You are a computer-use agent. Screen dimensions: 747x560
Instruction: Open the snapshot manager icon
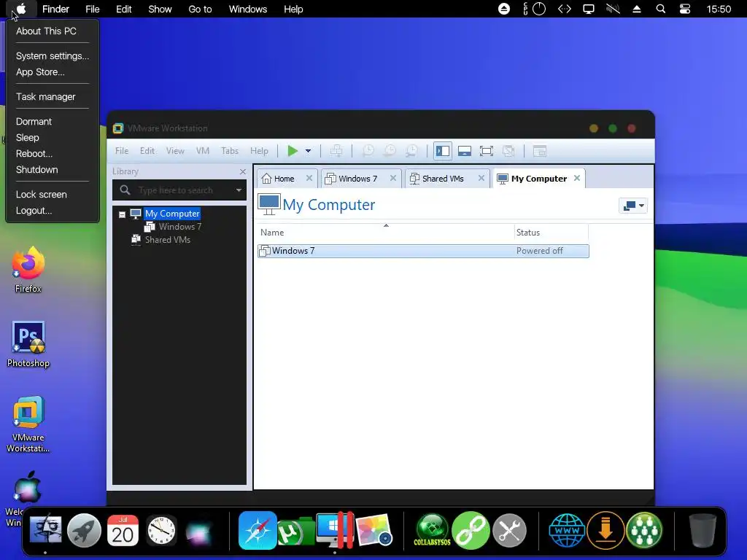(x=411, y=151)
